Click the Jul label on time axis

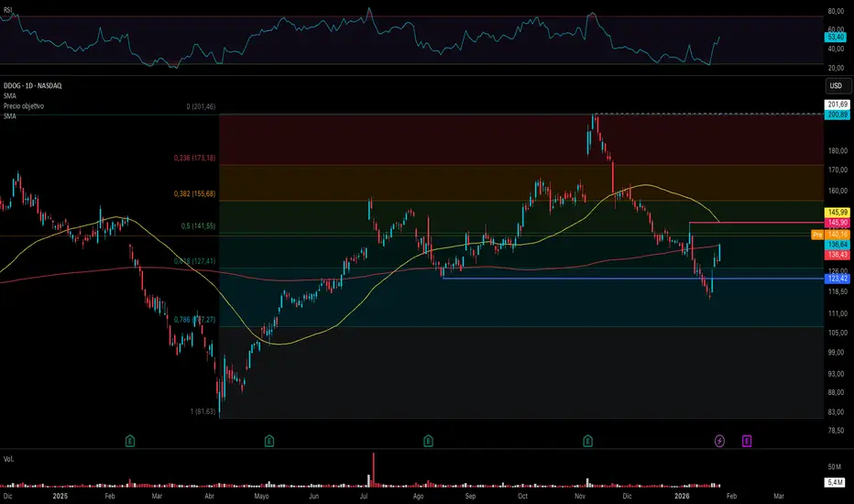coord(363,496)
